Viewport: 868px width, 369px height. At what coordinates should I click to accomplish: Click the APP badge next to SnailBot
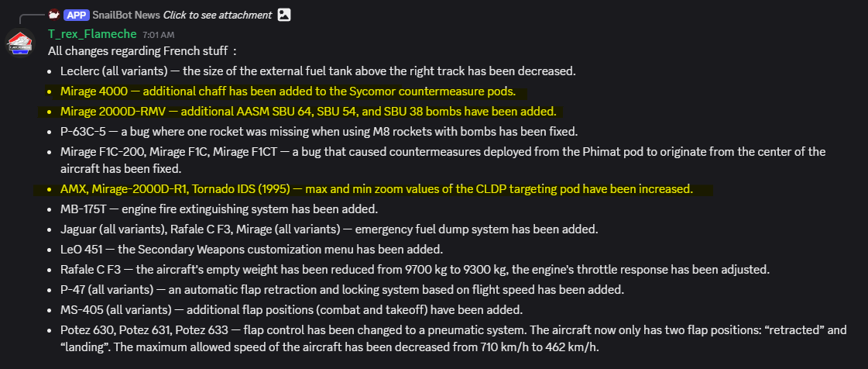point(77,15)
